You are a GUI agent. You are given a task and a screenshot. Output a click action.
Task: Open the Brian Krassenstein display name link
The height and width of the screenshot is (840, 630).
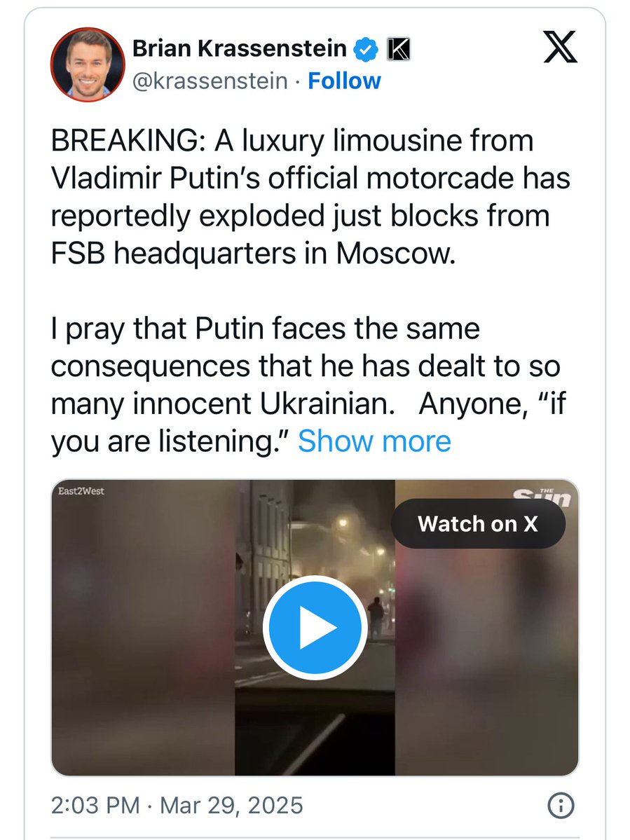[x=239, y=49]
